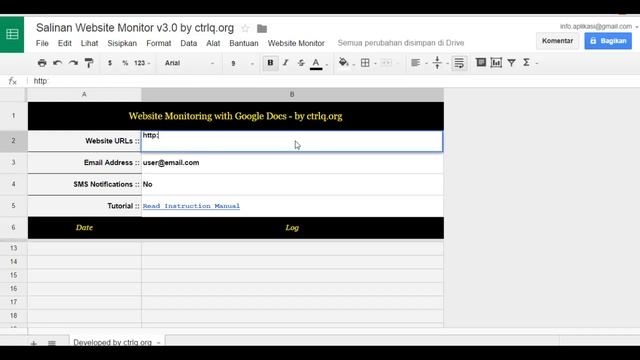Apply the currency dollar format
The image size is (640, 360).
pyautogui.click(x=110, y=63)
